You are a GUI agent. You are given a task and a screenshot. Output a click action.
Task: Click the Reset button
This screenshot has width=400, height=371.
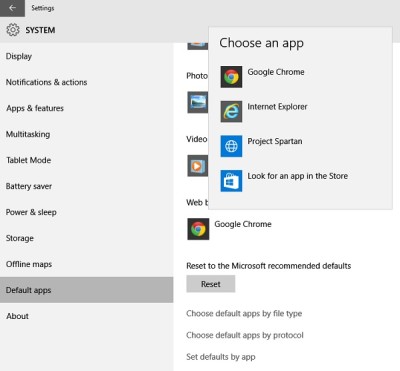tap(211, 284)
